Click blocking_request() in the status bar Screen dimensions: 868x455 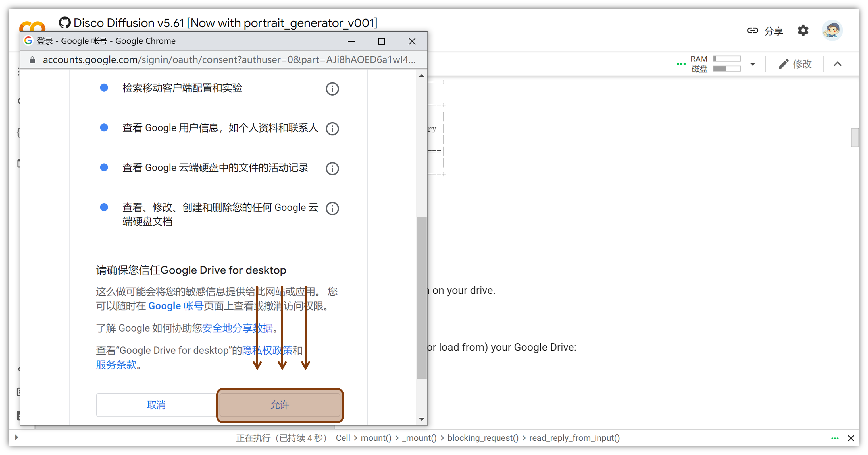[483, 438]
